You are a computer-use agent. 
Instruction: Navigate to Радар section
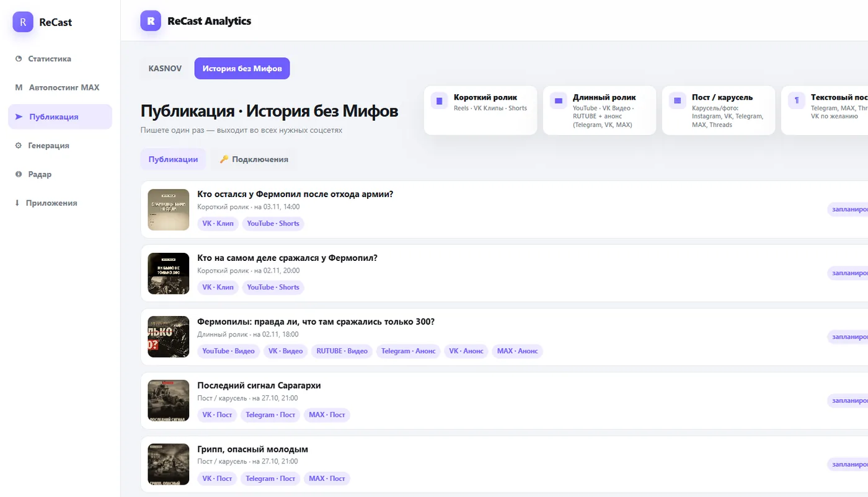(x=60, y=174)
